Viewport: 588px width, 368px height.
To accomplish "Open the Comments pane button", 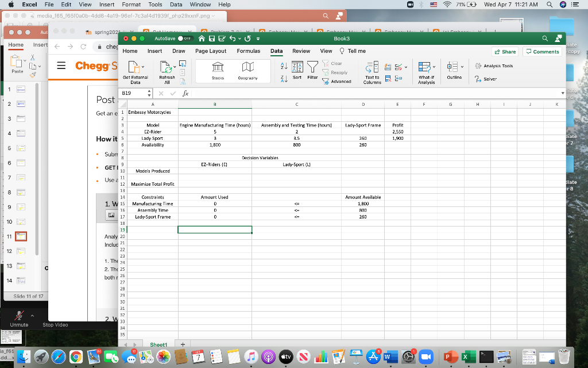I will click(x=541, y=52).
